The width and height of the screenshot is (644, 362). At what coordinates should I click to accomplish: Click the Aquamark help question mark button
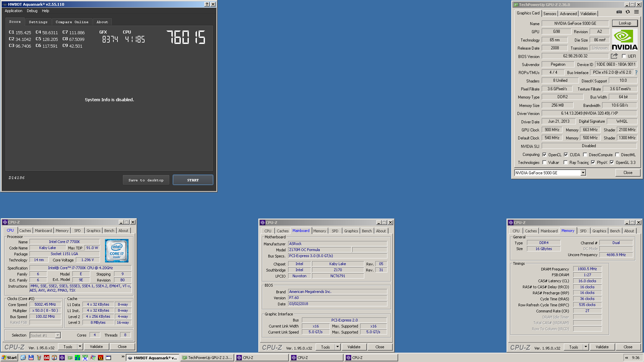pos(207,4)
